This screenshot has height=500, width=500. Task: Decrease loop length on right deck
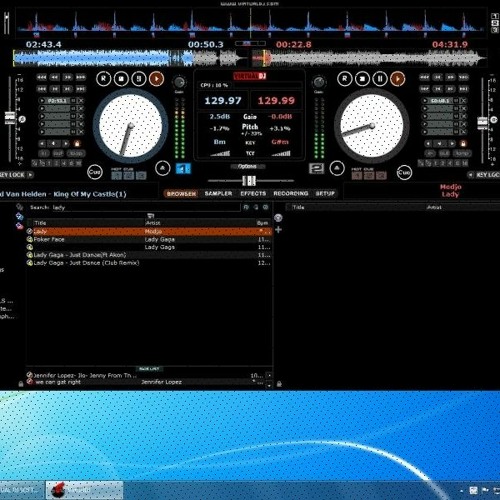click(x=428, y=144)
